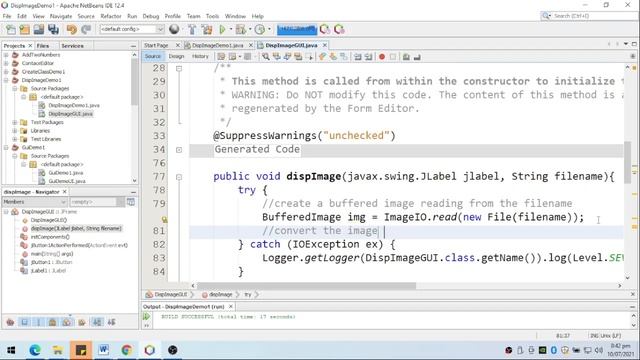The width and height of the screenshot is (640, 360).
Task: Open the File menu
Action: point(7,16)
